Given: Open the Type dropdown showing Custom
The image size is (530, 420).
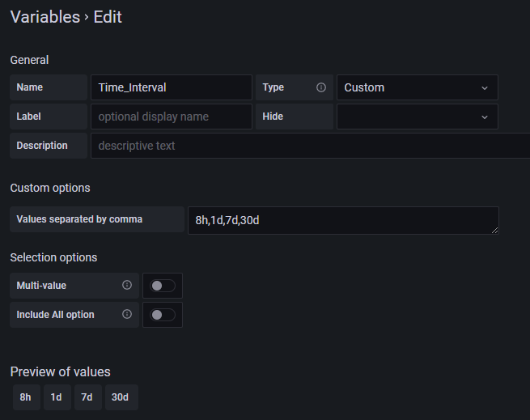Looking at the screenshot, I should pos(418,87).
